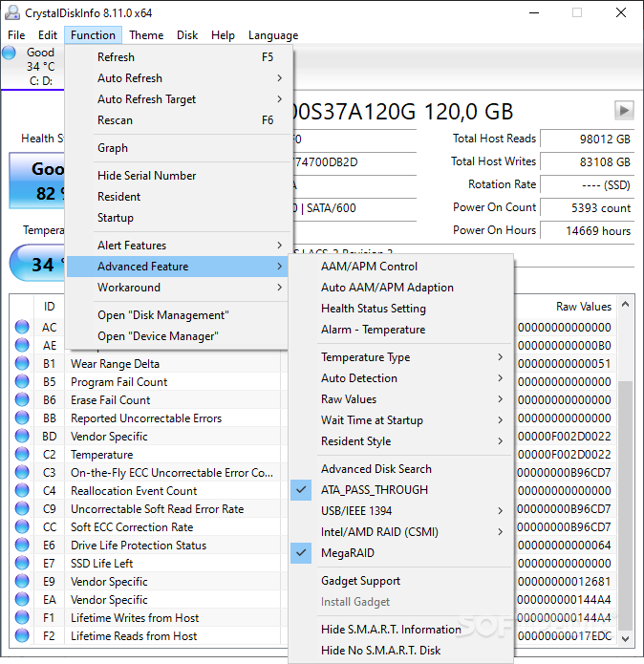The height and width of the screenshot is (664, 644).
Task: Expand the Alert Features submenu
Action: [x=178, y=246]
